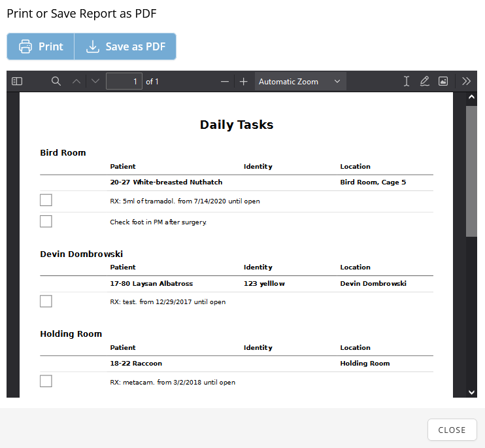Click the 'of 1' page count
Viewport: 485px width, 448px height.
pyautogui.click(x=152, y=82)
